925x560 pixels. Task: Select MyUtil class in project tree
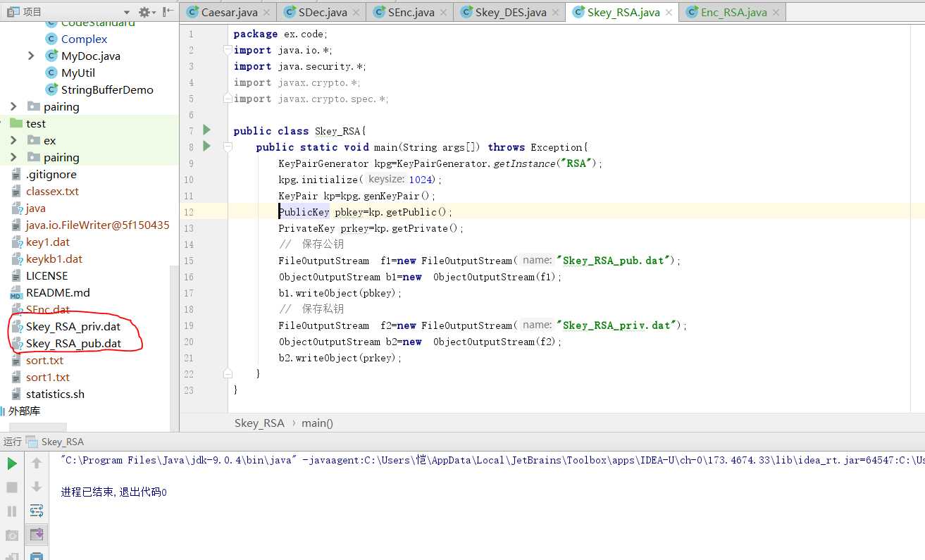point(77,73)
